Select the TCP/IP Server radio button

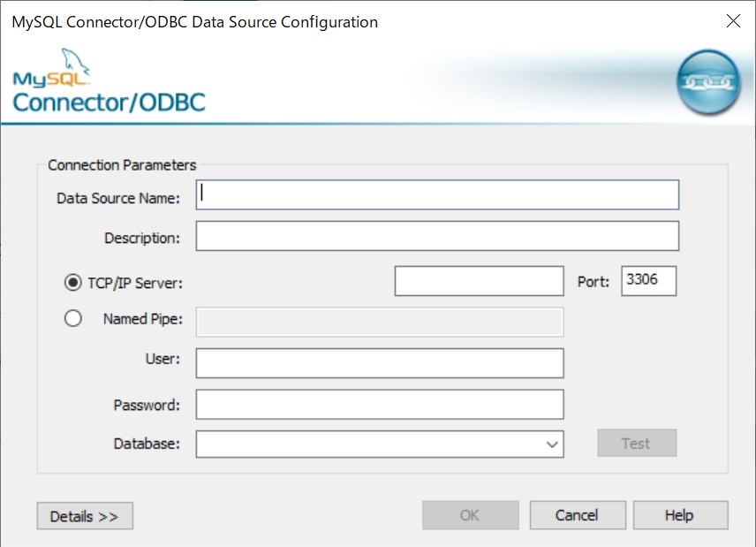pyautogui.click(x=73, y=283)
